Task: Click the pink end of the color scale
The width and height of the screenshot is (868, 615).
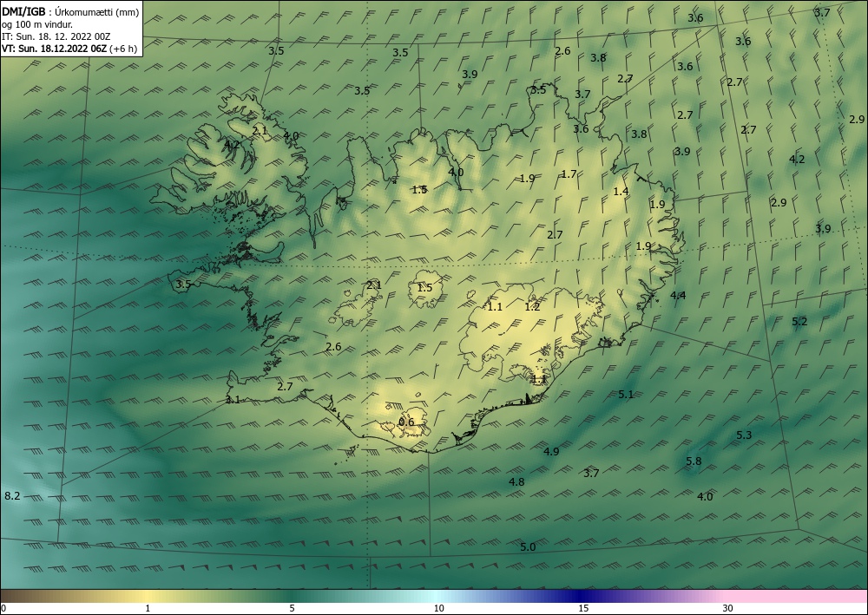Action: pyautogui.click(x=797, y=596)
